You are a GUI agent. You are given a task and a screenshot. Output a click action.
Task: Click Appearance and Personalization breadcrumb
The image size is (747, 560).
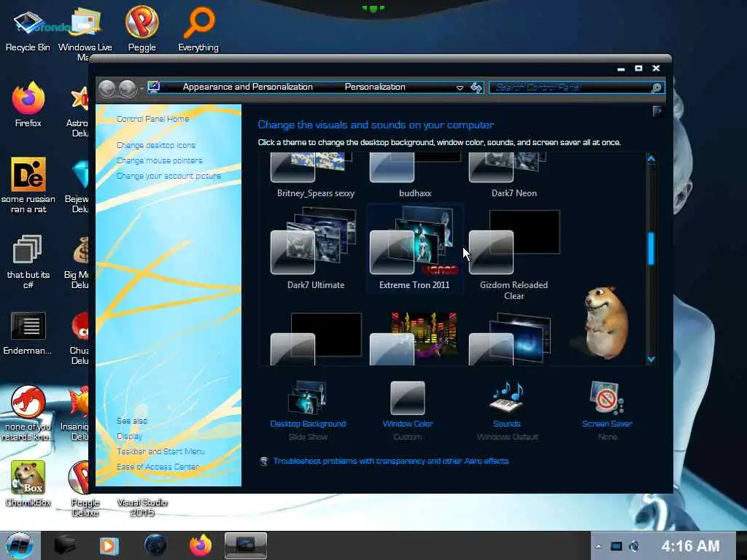pos(248,87)
